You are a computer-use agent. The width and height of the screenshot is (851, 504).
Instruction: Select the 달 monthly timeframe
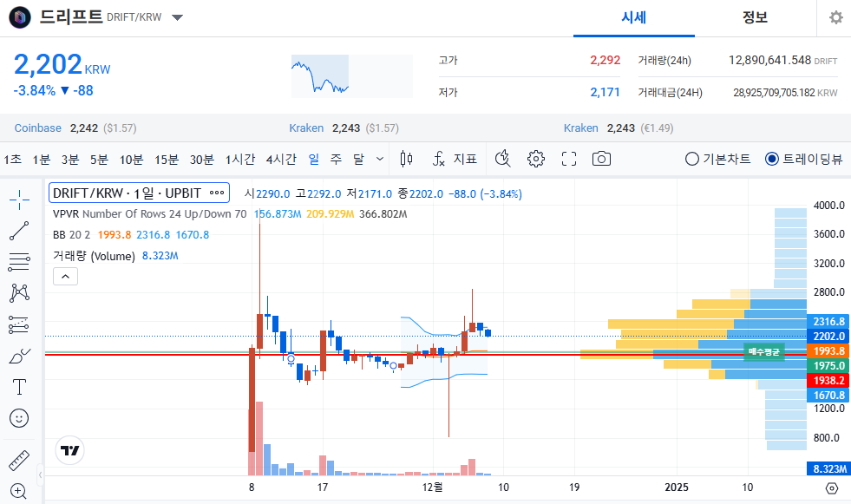pos(358,159)
